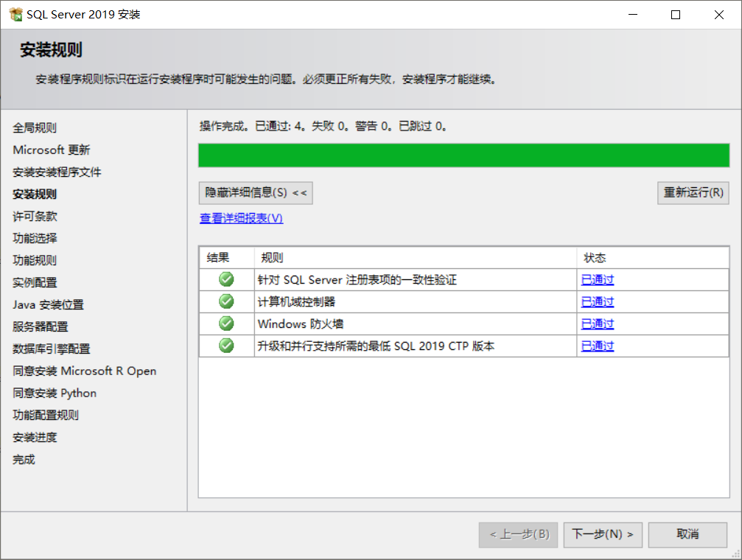Click rule text Windows 防火墙

pos(301,323)
